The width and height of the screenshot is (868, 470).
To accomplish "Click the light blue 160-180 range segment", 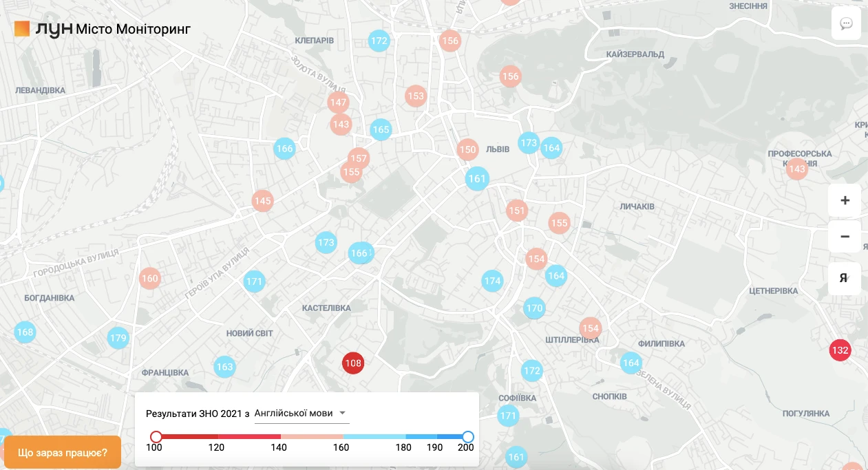I will [374, 436].
